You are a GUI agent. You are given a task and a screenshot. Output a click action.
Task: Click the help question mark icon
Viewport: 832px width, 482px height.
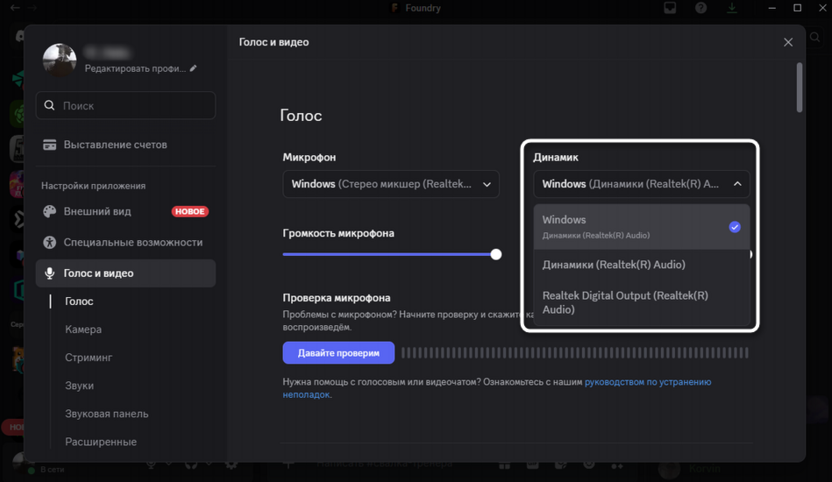click(x=701, y=8)
